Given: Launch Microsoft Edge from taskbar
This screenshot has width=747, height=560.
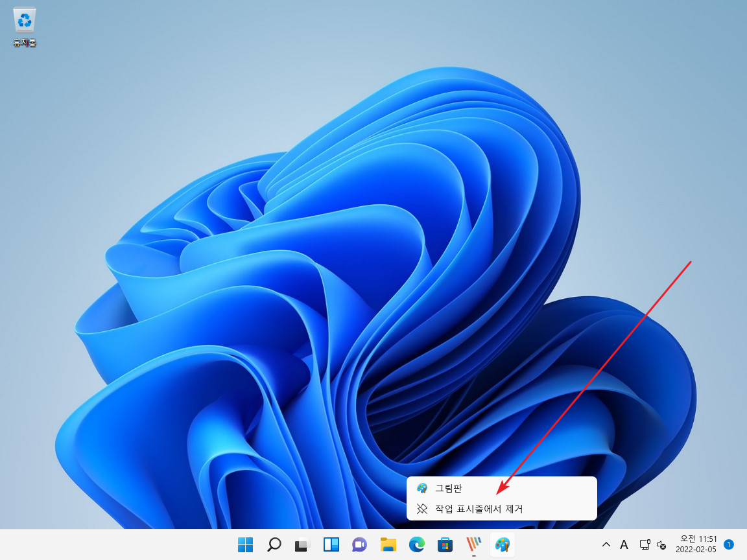Looking at the screenshot, I should pos(417,544).
